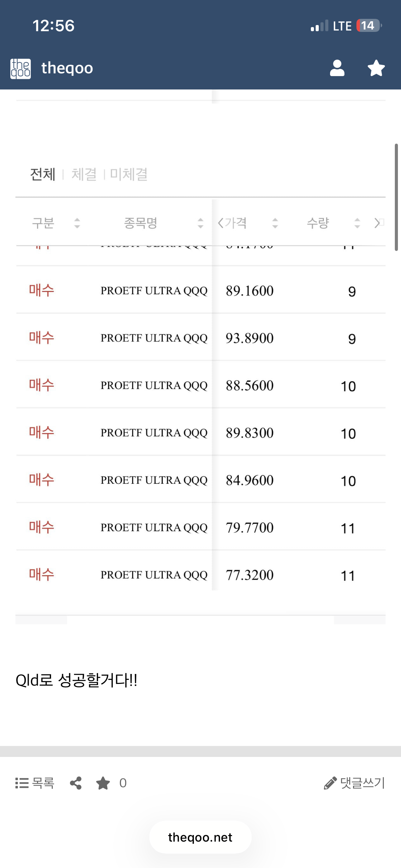Open the user profile icon

(337, 68)
